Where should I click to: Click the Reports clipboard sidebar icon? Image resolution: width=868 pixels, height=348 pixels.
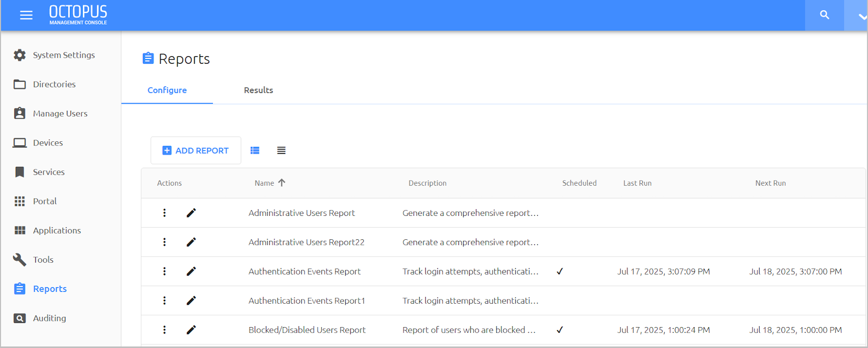tap(19, 289)
